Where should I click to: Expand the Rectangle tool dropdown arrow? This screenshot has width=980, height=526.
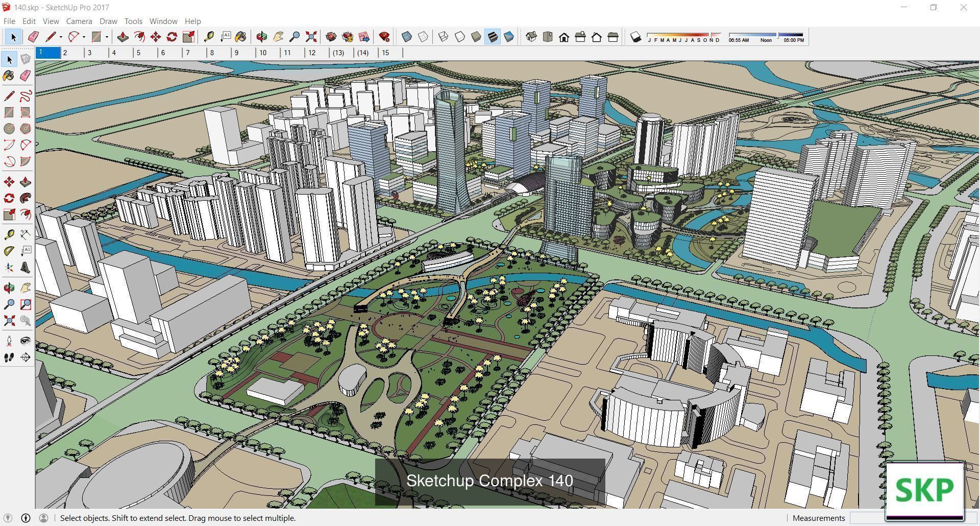pos(107,37)
